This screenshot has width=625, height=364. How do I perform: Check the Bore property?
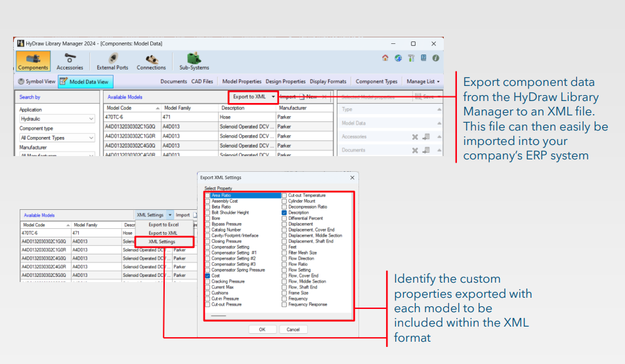(207, 218)
